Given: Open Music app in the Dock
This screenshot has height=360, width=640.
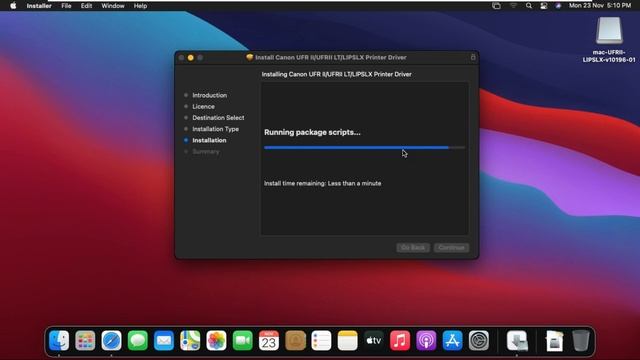Looking at the screenshot, I should [400, 340].
